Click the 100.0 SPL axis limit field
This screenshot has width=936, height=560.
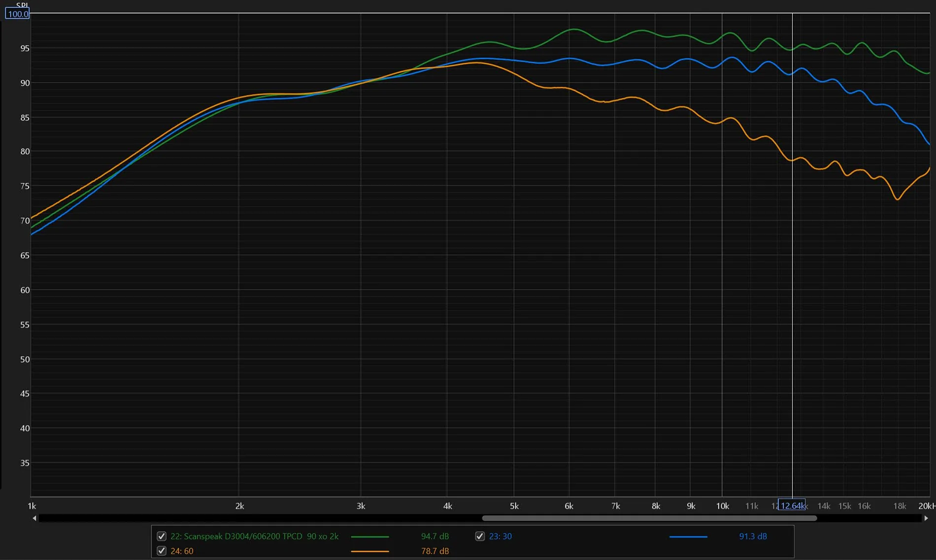[x=18, y=14]
